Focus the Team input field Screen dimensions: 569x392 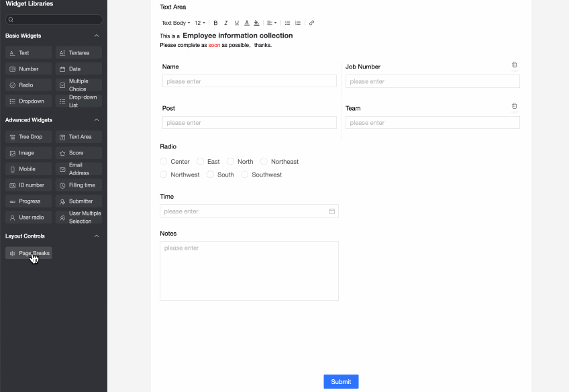[x=433, y=123]
